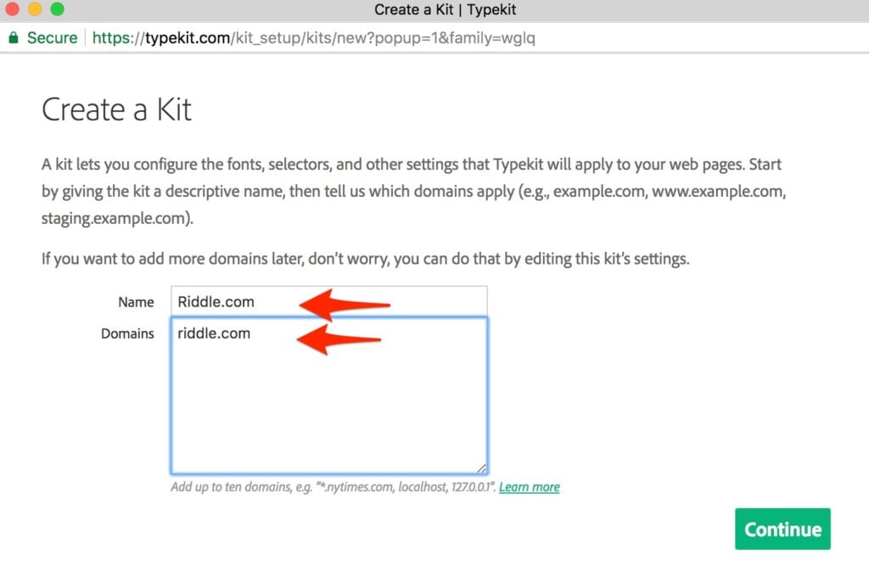This screenshot has height=588, width=869.
Task: Click the lock icon beside Secure
Action: click(14, 37)
